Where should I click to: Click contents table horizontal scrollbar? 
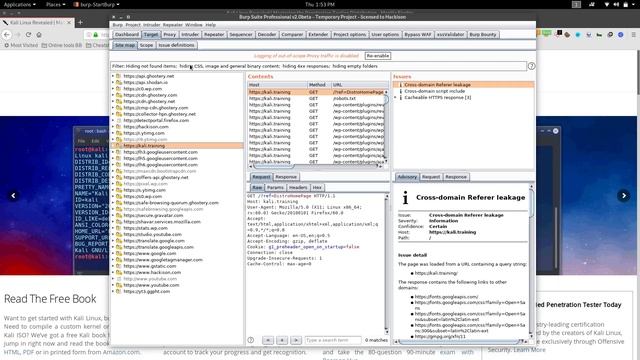point(316,166)
